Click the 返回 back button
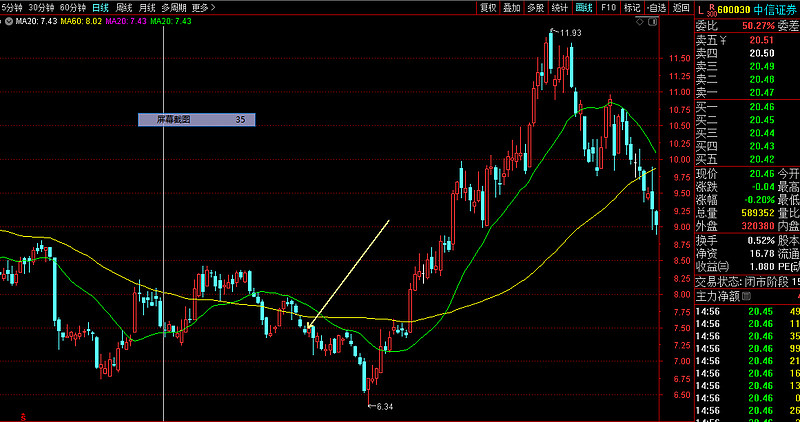This screenshot has width=800, height=422. tap(681, 8)
